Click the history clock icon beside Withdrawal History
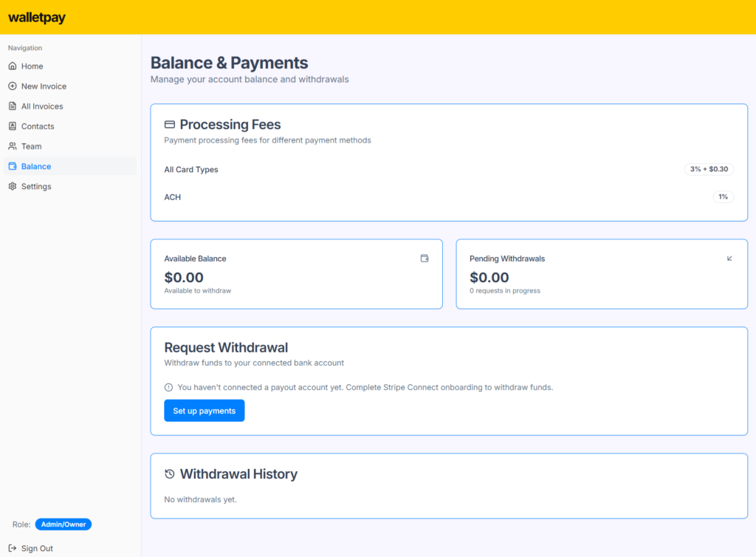This screenshot has width=756, height=557. coord(170,474)
